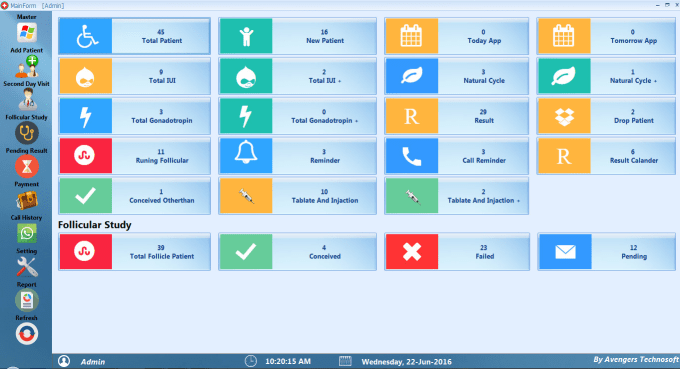This screenshot has width=680, height=369.
Task: Open the 29 Result tile
Action: pyautogui.click(x=456, y=116)
